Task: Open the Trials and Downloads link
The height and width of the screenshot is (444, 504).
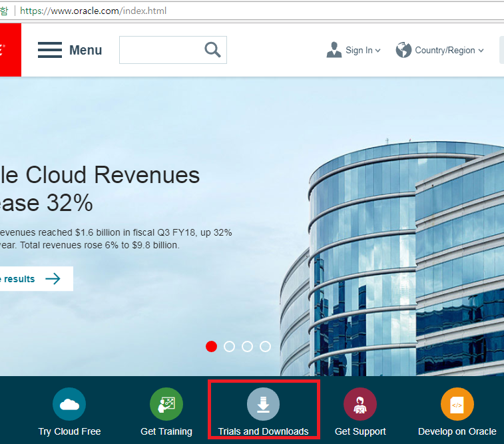Action: click(263, 431)
